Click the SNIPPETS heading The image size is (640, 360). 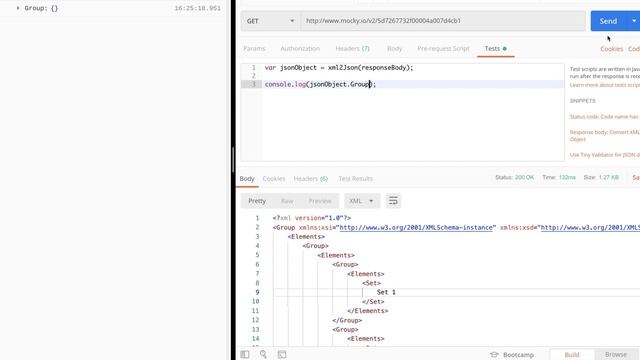(x=582, y=101)
